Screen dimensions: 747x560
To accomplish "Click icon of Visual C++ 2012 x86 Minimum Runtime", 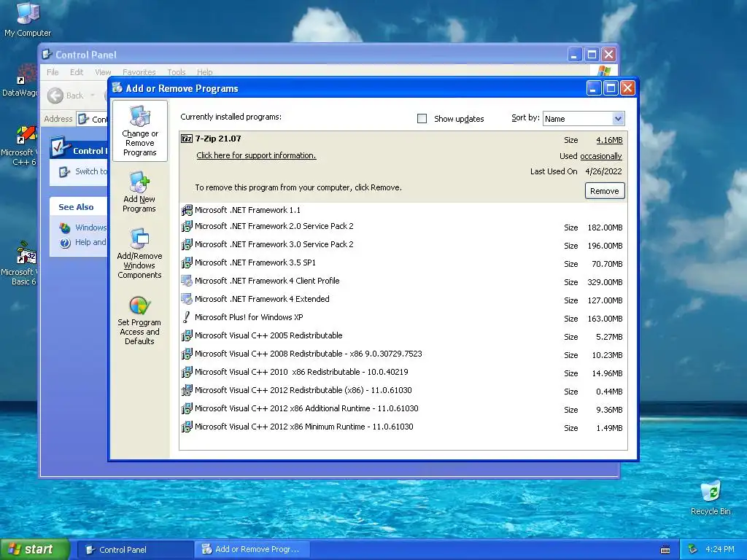I will tap(187, 427).
